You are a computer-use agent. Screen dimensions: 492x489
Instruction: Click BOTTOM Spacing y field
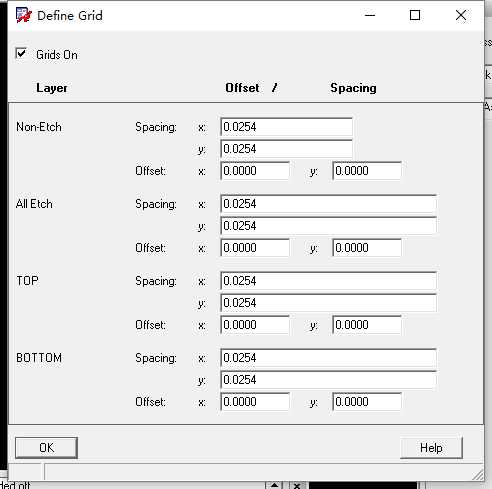328,380
